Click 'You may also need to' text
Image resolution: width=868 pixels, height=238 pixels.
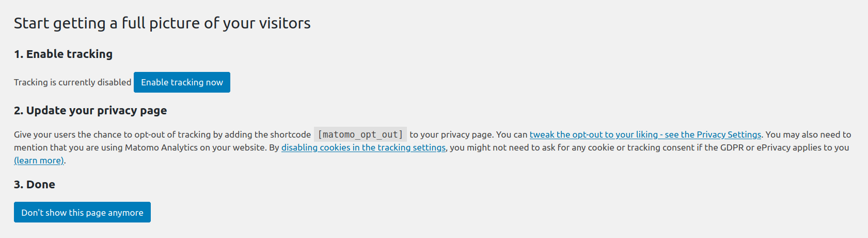(x=808, y=135)
